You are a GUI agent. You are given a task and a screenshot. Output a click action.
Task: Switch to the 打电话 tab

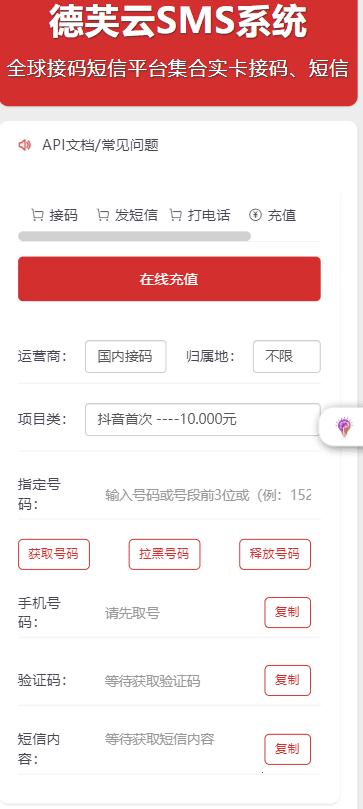[200, 215]
